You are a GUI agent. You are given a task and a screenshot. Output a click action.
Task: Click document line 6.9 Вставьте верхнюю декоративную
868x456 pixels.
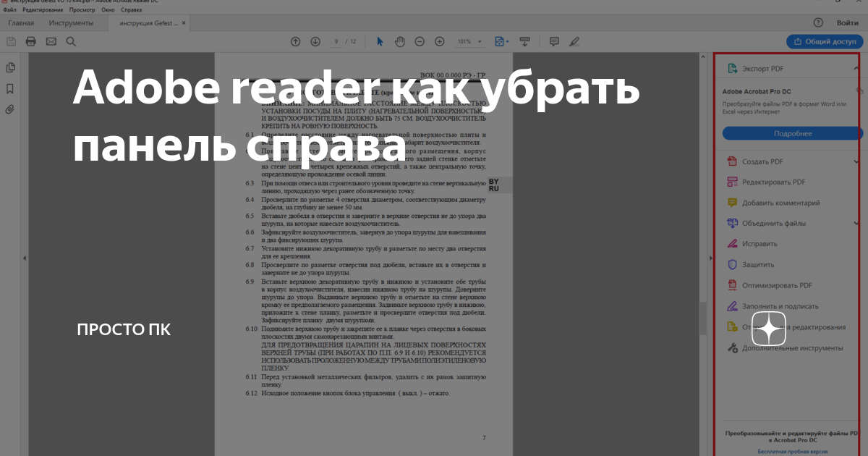[365, 300]
